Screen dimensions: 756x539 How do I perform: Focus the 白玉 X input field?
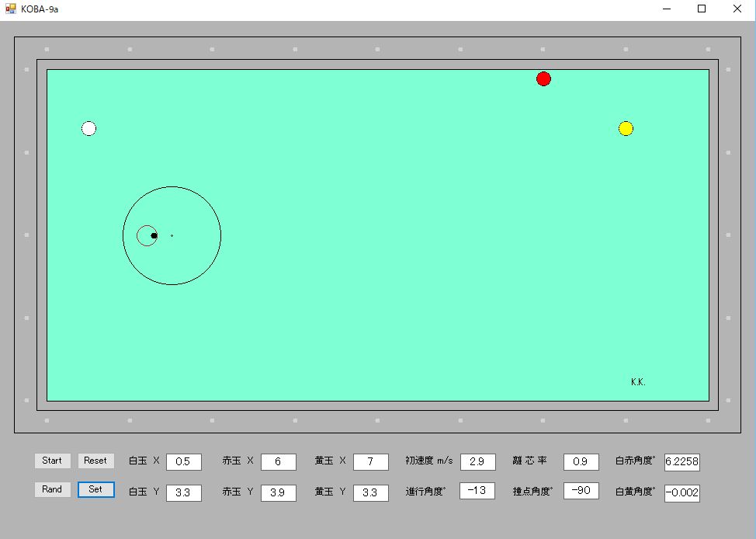184,462
